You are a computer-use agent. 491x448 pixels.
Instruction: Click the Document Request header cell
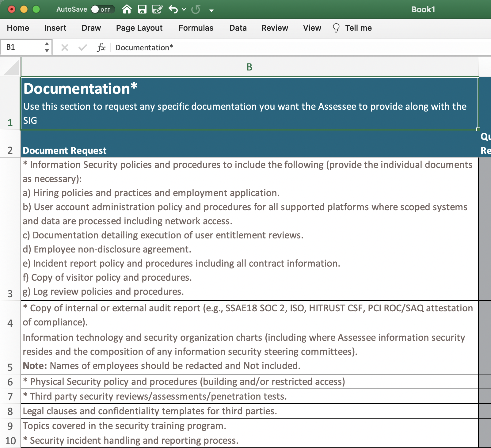click(x=249, y=144)
